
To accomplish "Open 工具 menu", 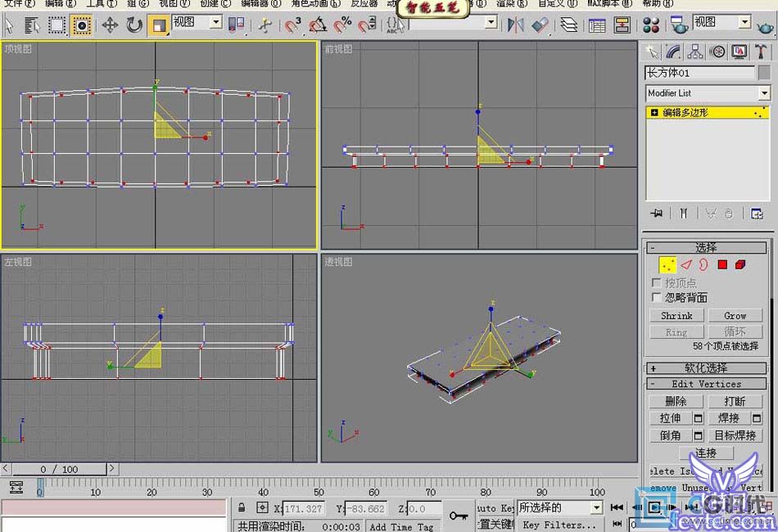I will [102, 3].
